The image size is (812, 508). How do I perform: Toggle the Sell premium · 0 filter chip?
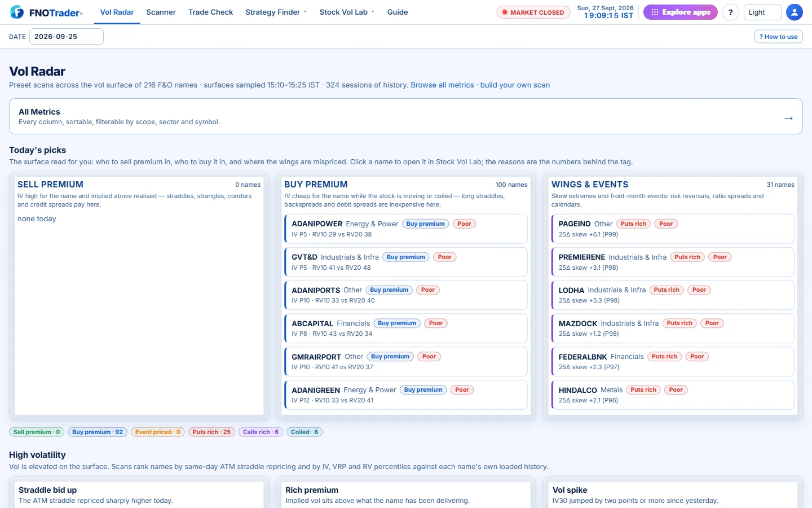click(37, 432)
